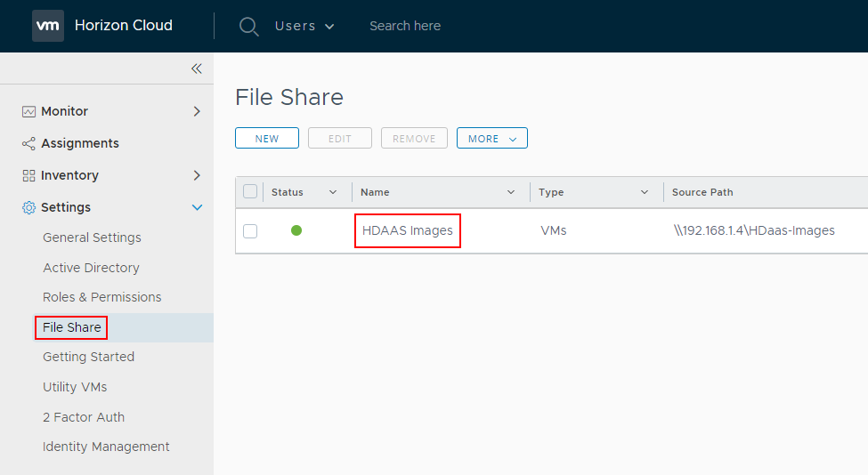Screen dimensions: 868x475
Task: Click the search magnifier icon
Action: coord(248,26)
